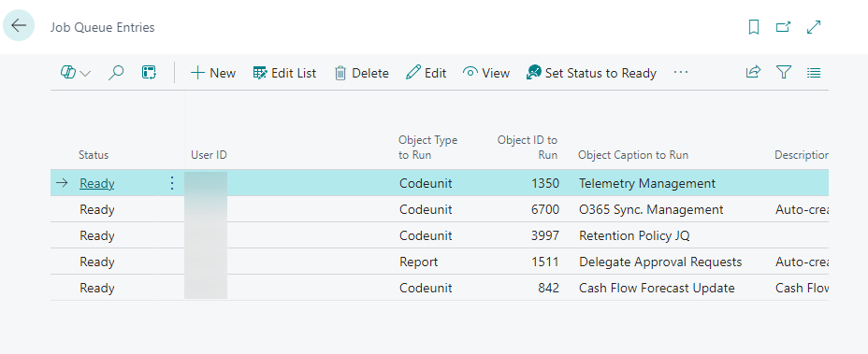Click object ID 3997
Image resolution: width=868 pixels, height=354 pixels.
point(544,235)
